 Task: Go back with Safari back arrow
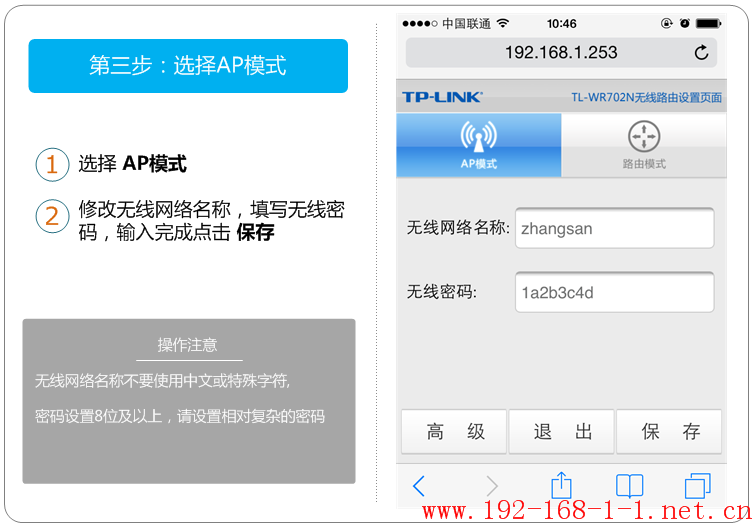tap(419, 486)
